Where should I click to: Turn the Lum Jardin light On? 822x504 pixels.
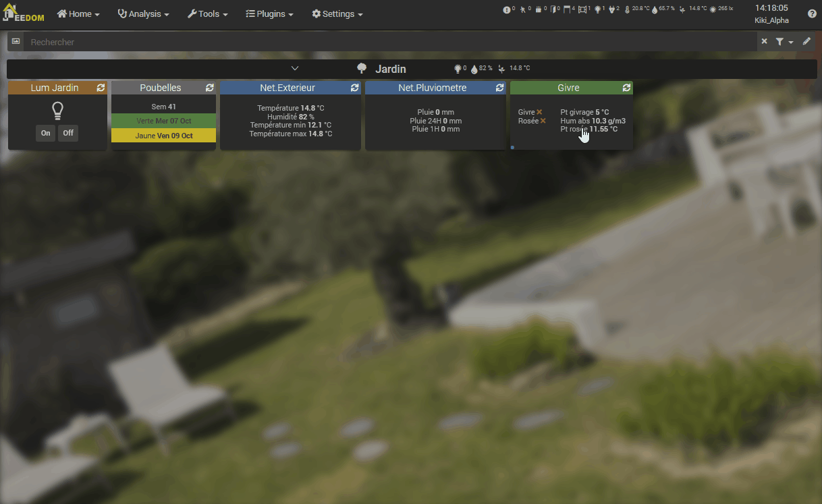pos(45,133)
